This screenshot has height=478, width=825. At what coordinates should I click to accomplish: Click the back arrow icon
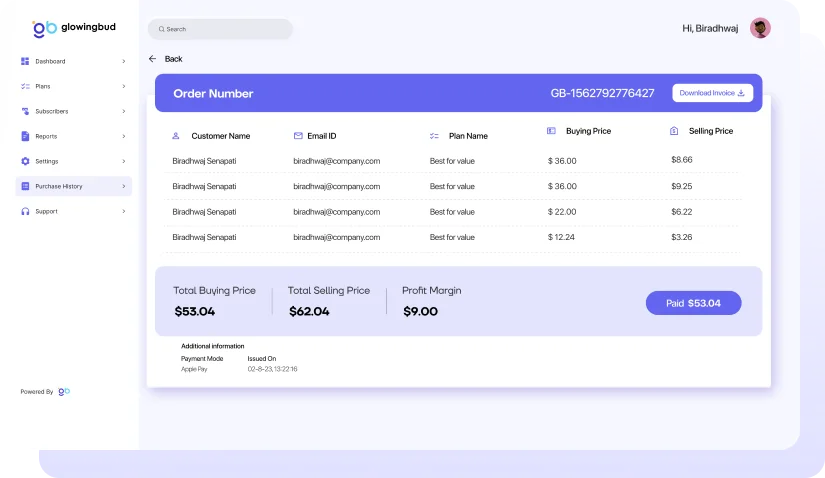click(x=153, y=59)
